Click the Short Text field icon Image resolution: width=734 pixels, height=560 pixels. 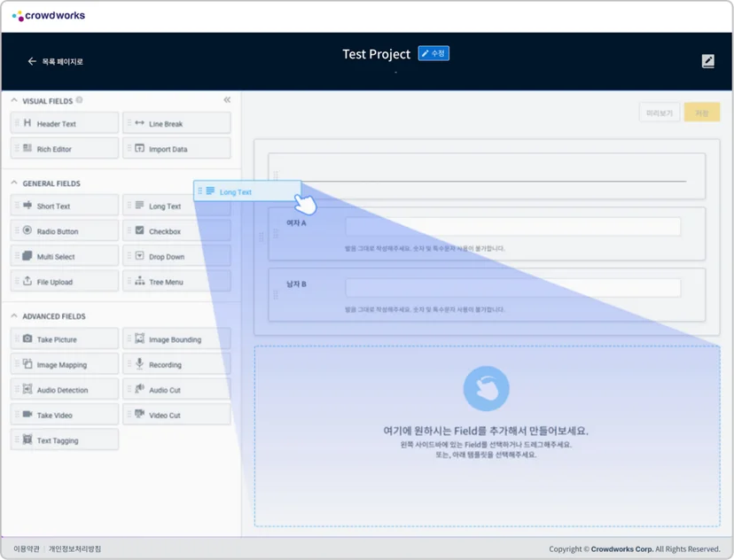pyautogui.click(x=27, y=206)
